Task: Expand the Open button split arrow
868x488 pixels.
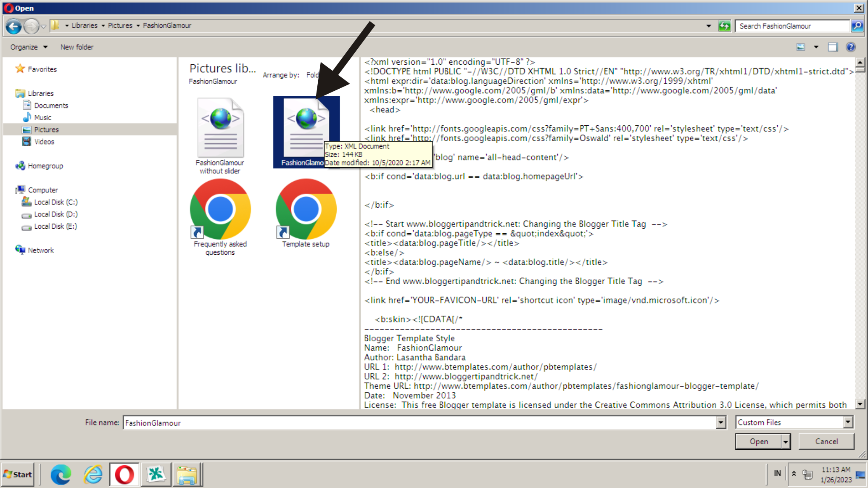Action: [786, 442]
